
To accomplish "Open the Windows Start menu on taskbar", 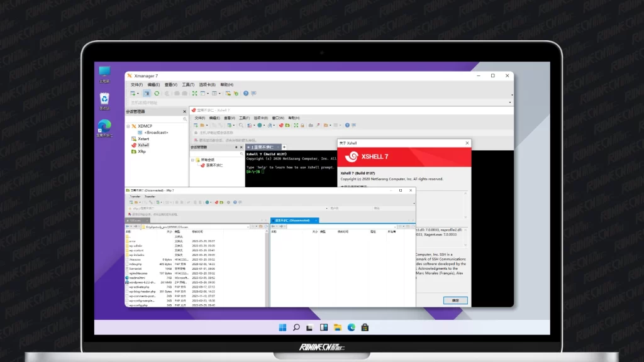I will coord(282,327).
